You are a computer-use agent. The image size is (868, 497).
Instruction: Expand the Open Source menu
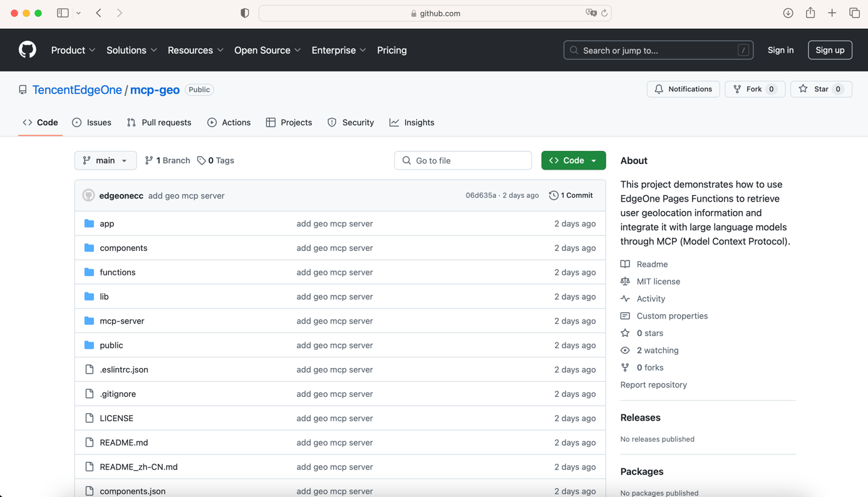267,50
